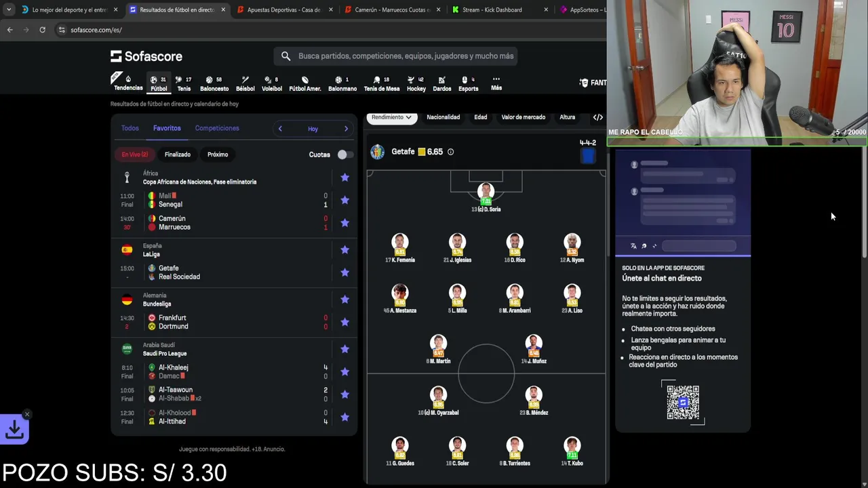
Task: Open the Rendimiento dropdown
Action: tap(391, 117)
